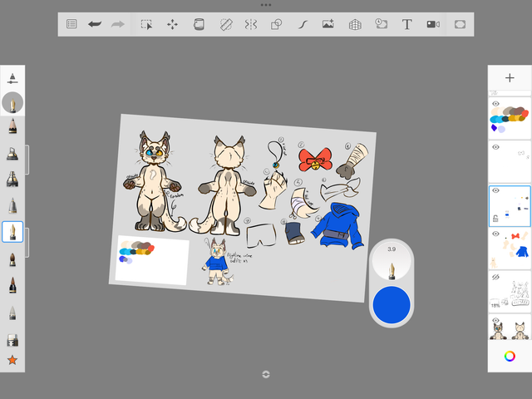This screenshot has width=532, height=399.
Task: Show the hidden 18% sketch layer
Action: [x=495, y=277]
